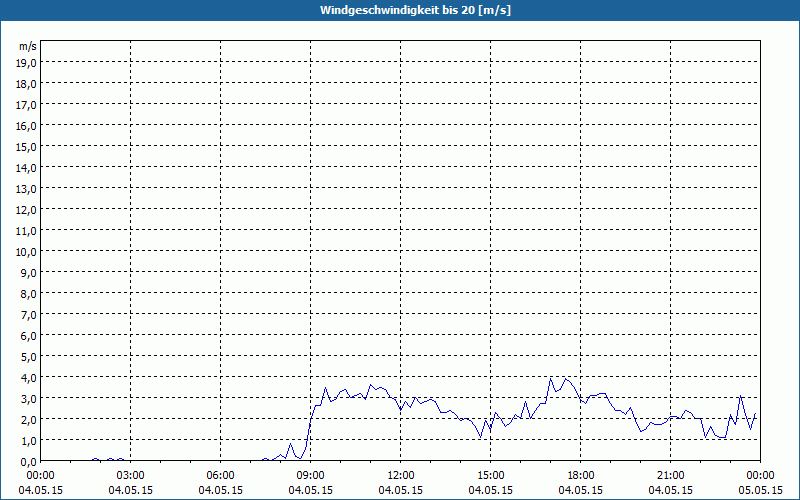800x500 pixels.
Task: Click the '16,0' y-axis label
Action: pyautogui.click(x=26, y=126)
